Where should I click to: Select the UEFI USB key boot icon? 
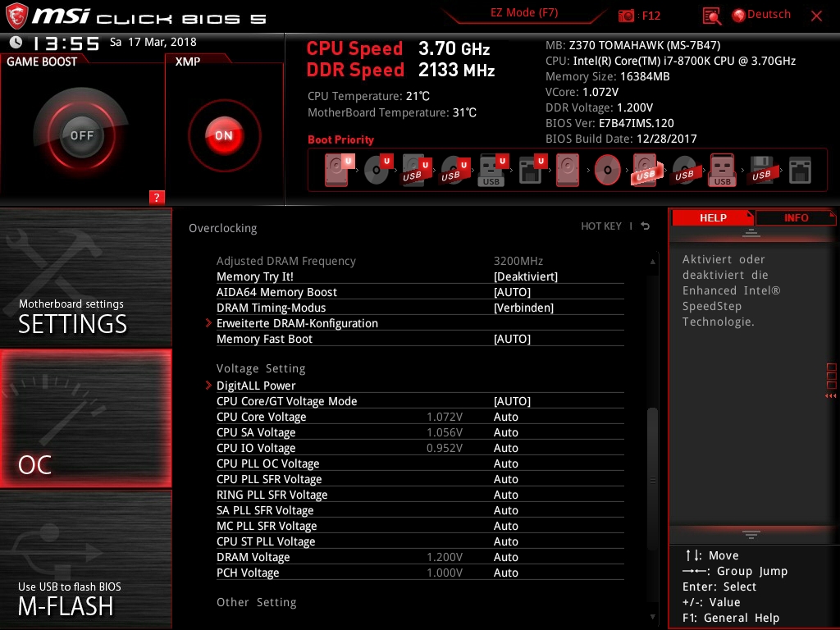coord(492,170)
